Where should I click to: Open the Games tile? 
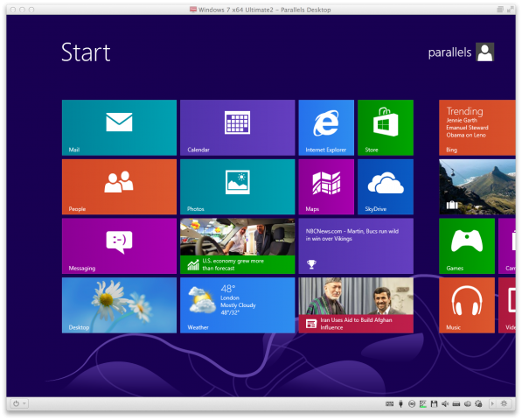(467, 246)
